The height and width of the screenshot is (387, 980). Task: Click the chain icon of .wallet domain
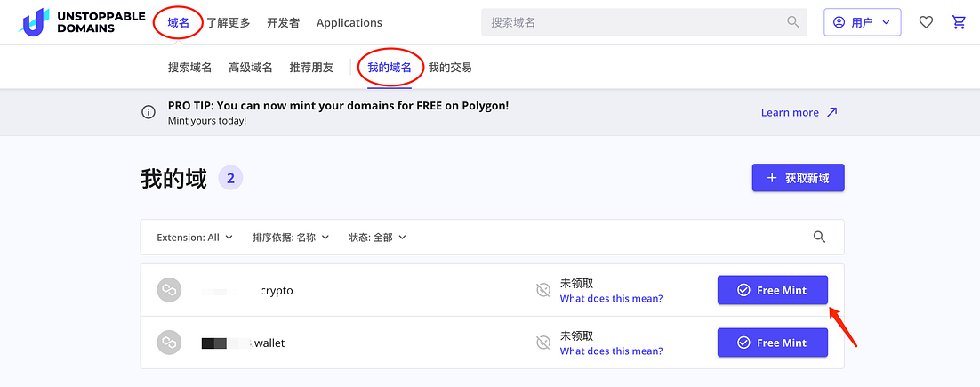[169, 343]
